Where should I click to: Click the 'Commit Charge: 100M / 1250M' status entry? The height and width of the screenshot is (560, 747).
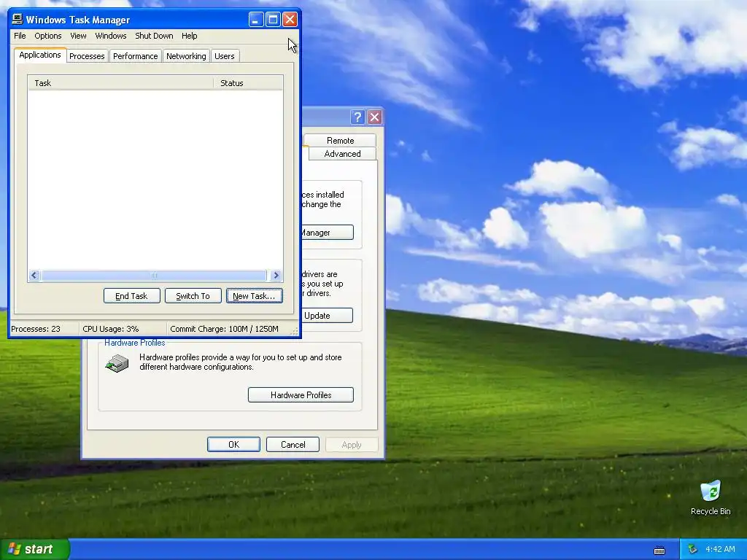(224, 329)
